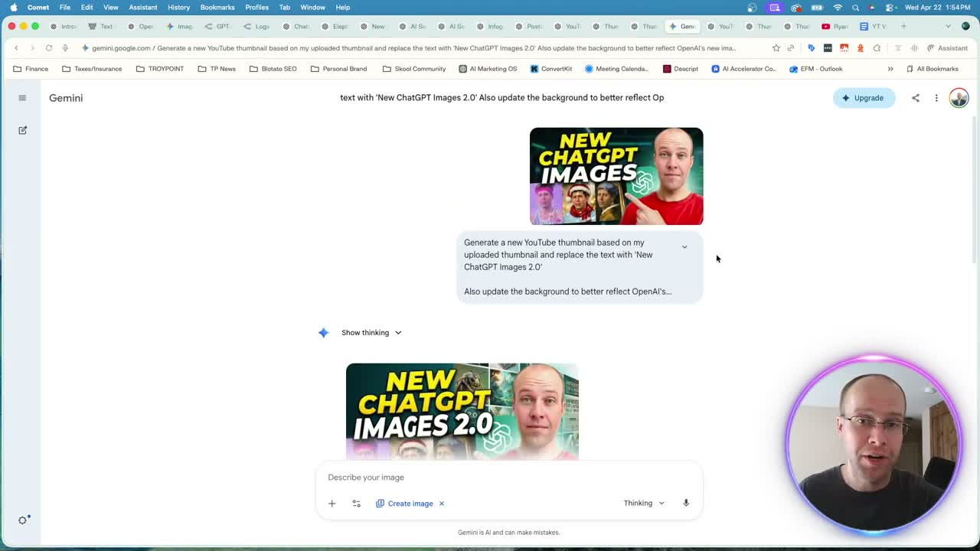Show hidden bookmarks with double chevron
980x551 pixels.
(x=890, y=69)
